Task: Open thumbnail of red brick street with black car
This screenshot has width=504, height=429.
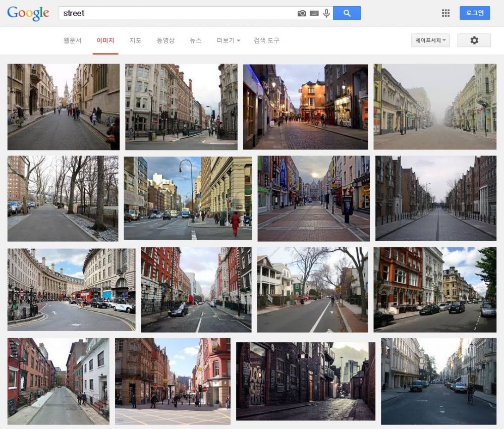Action: coord(196,290)
